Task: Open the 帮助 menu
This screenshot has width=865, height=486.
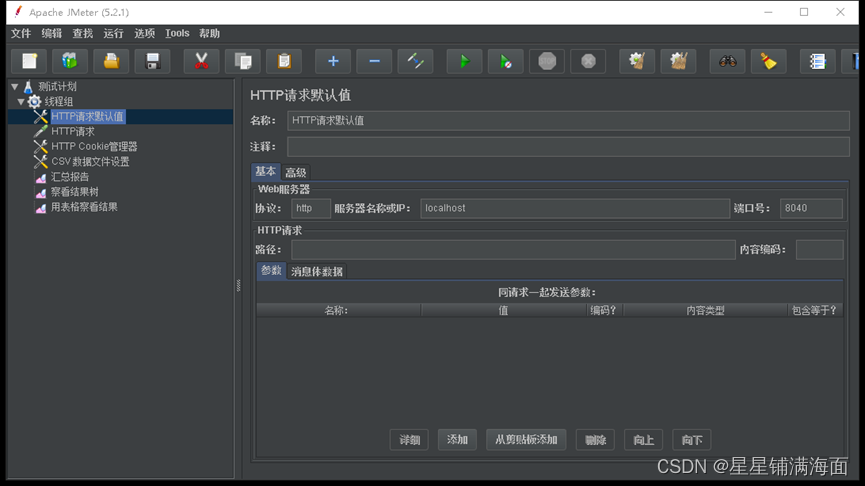Action: click(210, 34)
